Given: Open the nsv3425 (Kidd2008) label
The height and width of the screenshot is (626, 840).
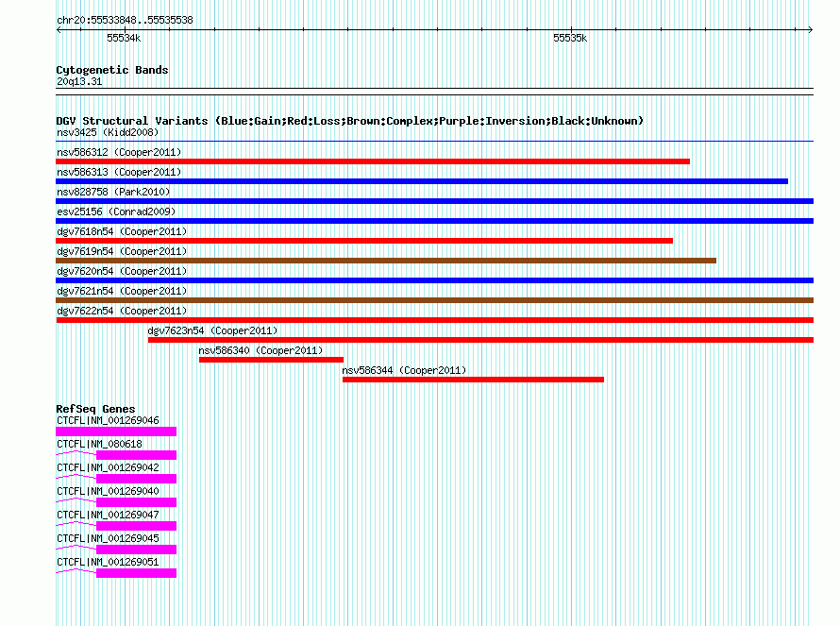Looking at the screenshot, I should (108, 132).
